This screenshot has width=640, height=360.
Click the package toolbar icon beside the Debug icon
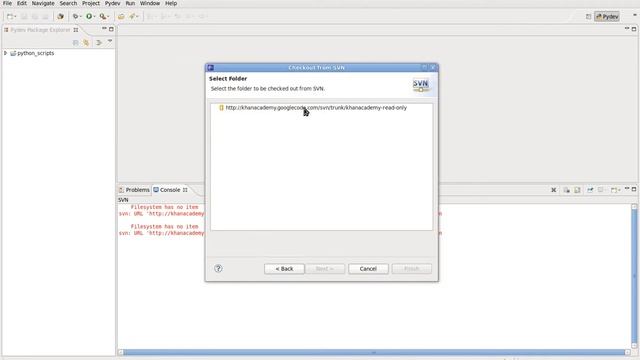pyautogui.click(x=60, y=16)
